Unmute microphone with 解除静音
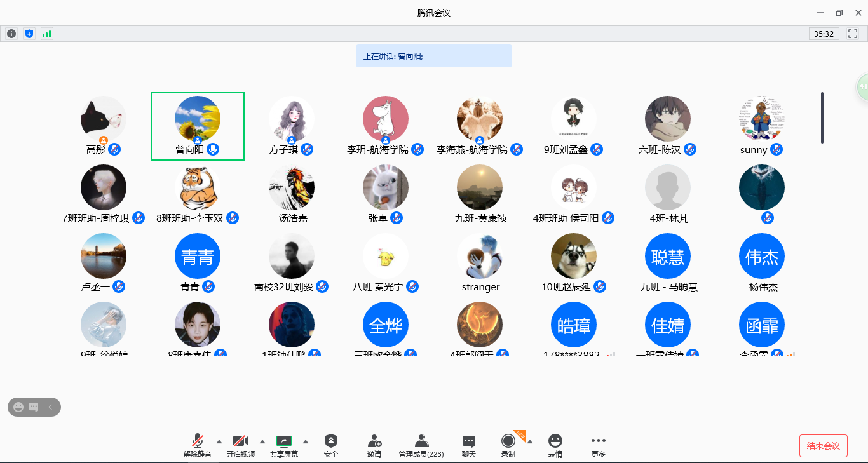The image size is (868, 463). coord(198,446)
